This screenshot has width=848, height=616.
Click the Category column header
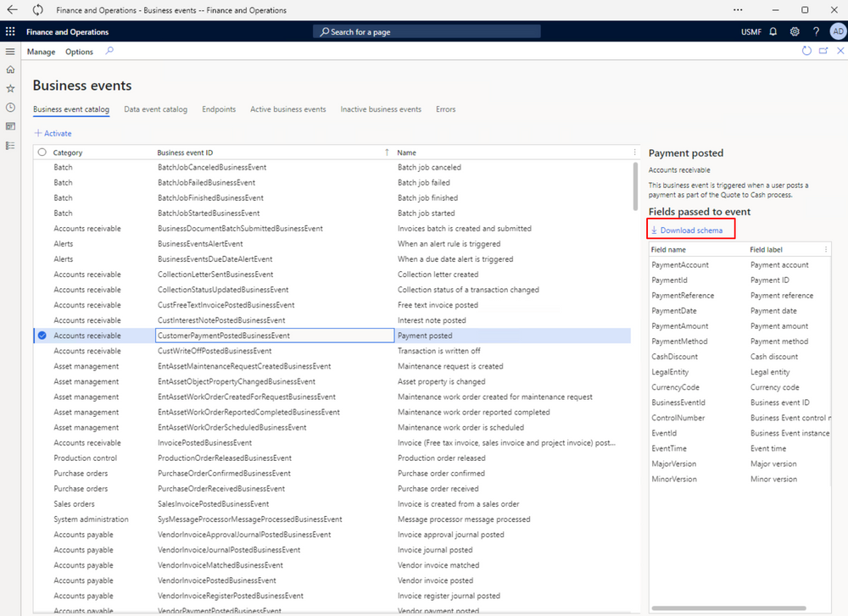click(x=68, y=153)
